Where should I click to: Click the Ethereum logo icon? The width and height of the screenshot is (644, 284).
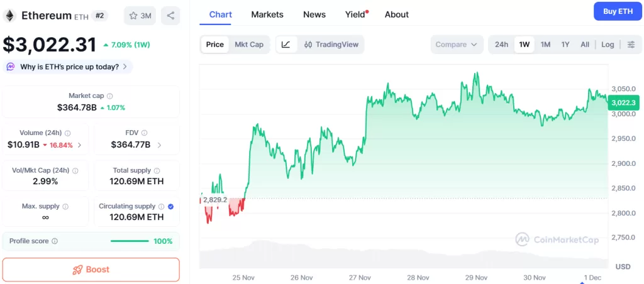point(10,15)
